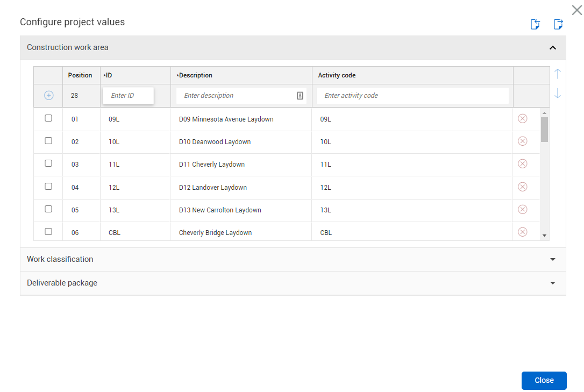The width and height of the screenshot is (584, 392).
Task: Select checkbox for position 01 row
Action: click(48, 118)
